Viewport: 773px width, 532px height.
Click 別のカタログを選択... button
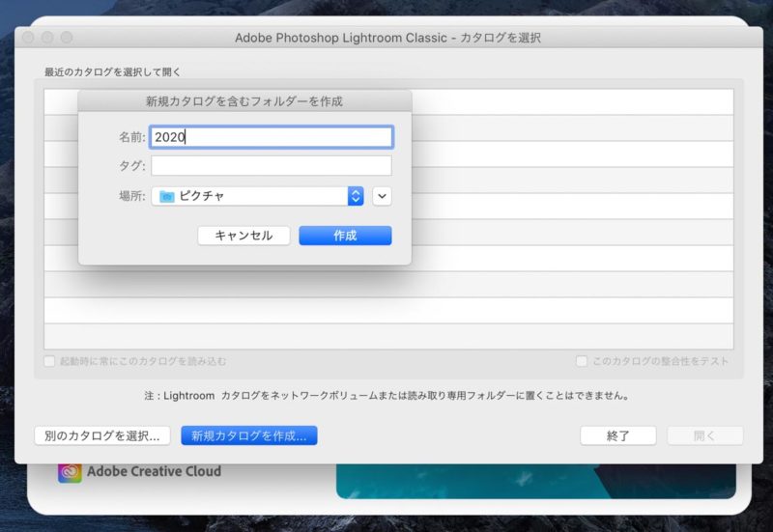102,436
